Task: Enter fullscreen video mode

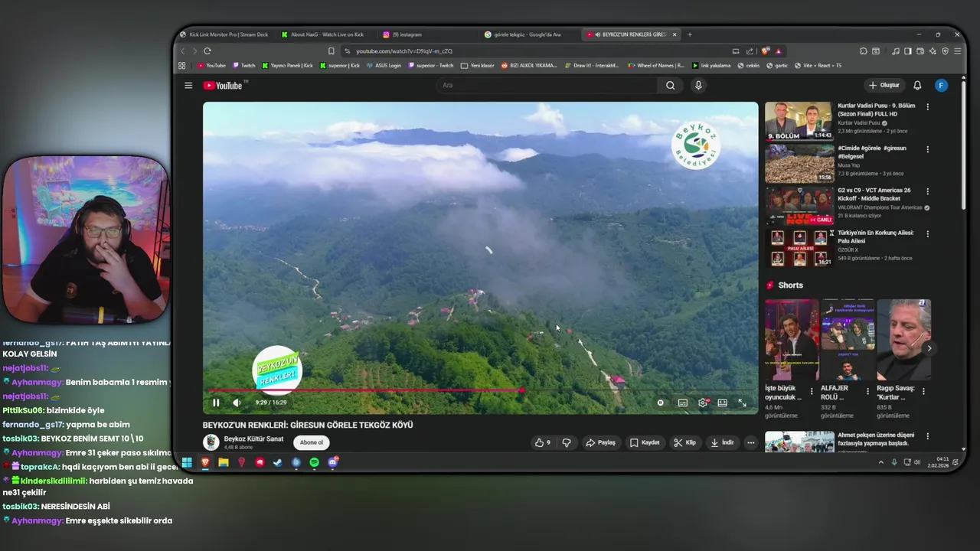Action: (x=742, y=403)
